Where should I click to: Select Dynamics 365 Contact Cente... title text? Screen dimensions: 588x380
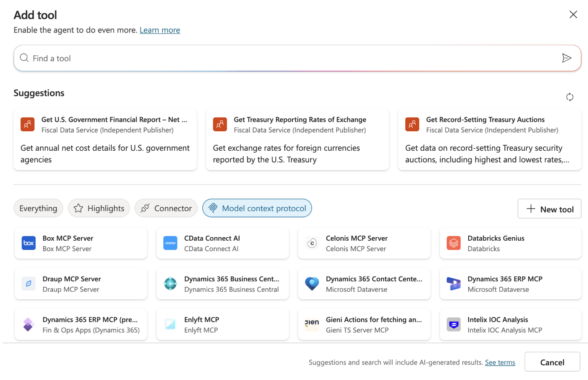[374, 279]
